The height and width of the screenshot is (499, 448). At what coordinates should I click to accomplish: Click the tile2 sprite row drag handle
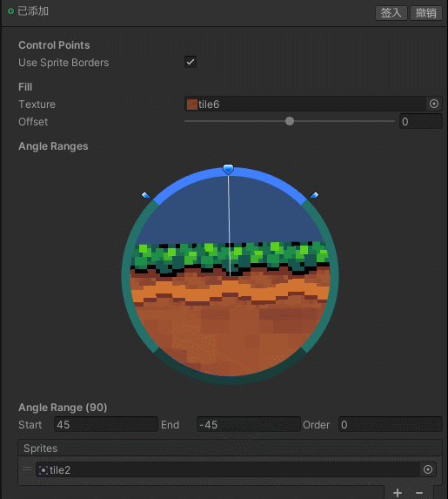[27, 469]
